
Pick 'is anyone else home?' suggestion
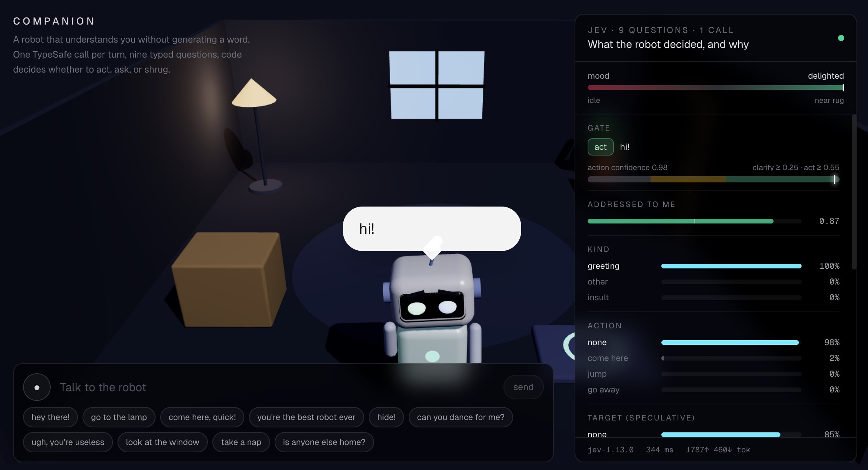tap(324, 442)
